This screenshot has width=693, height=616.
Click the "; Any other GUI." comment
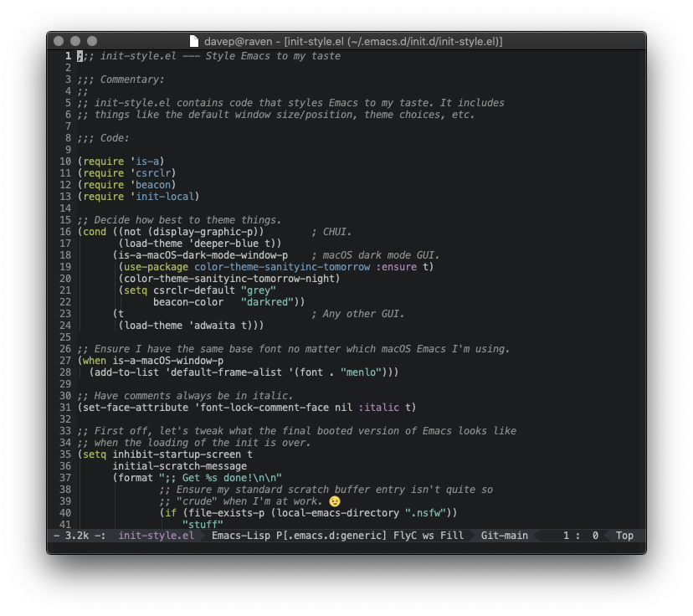tap(358, 314)
